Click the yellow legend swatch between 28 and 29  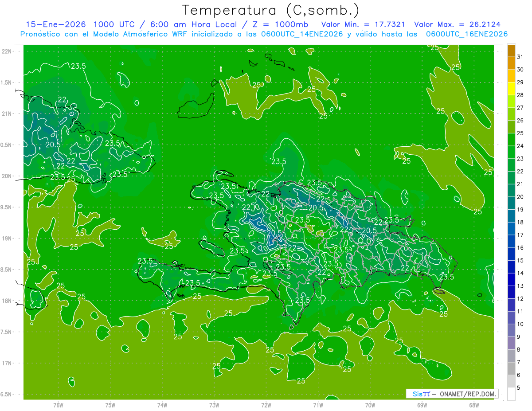(511, 89)
